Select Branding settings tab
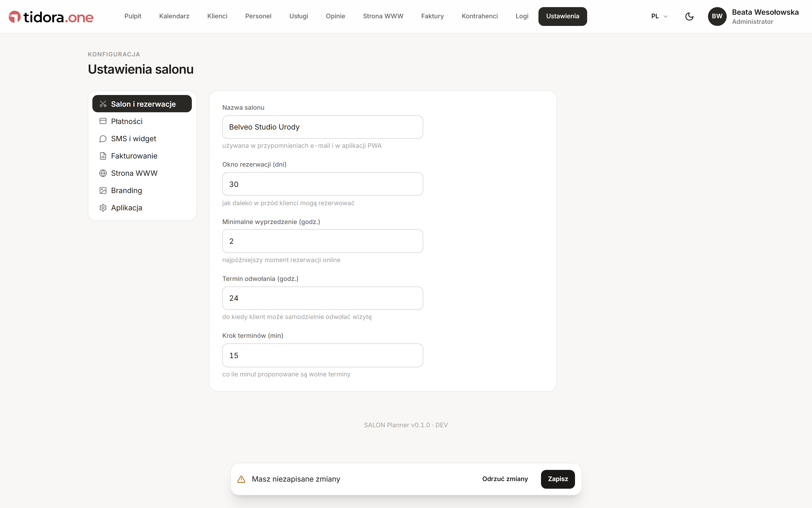This screenshot has height=508, width=812. click(142, 190)
